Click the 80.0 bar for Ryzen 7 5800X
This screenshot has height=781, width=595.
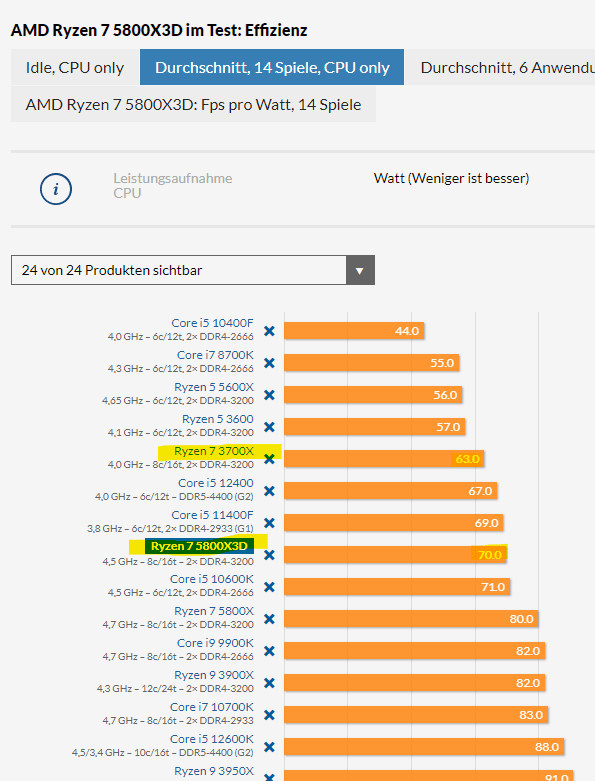[x=411, y=619]
